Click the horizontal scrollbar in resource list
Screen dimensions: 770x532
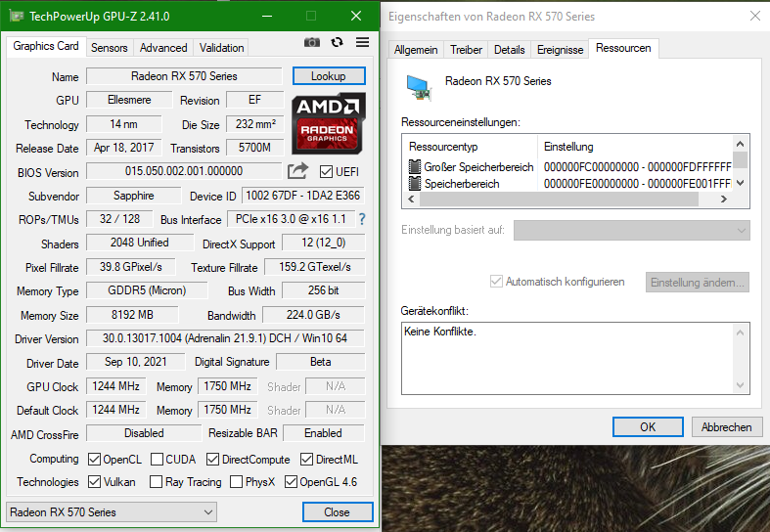click(560, 199)
